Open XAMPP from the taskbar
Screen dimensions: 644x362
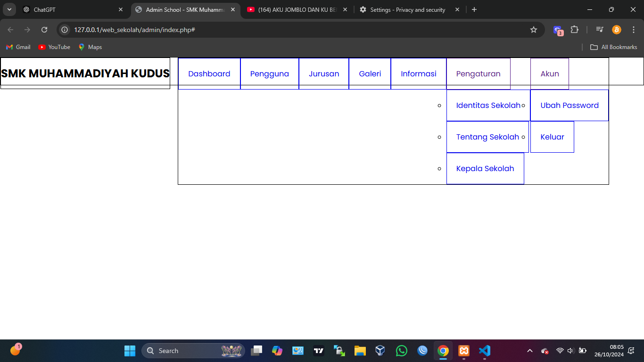pyautogui.click(x=464, y=351)
